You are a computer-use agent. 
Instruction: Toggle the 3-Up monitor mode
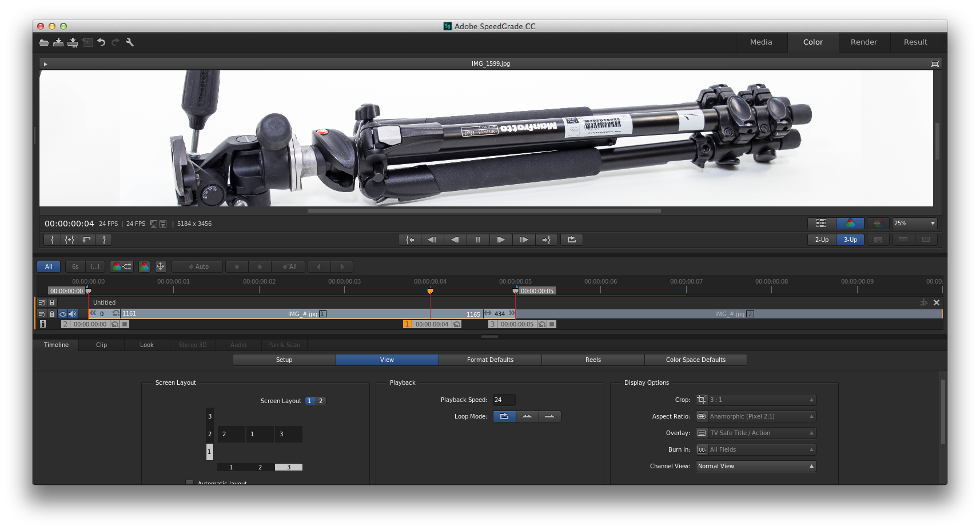[x=850, y=240]
